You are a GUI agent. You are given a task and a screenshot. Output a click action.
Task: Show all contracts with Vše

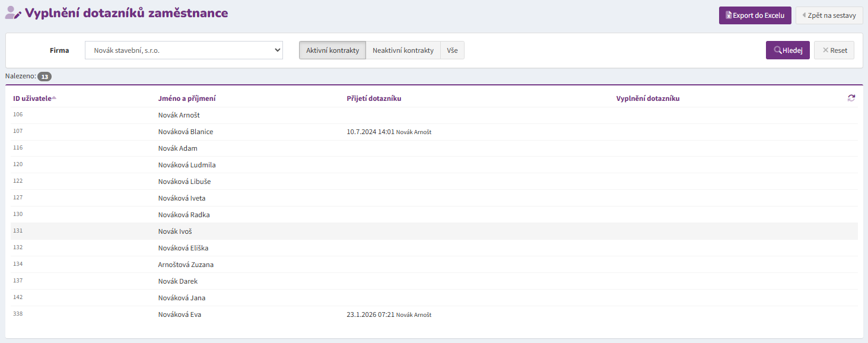(x=452, y=50)
